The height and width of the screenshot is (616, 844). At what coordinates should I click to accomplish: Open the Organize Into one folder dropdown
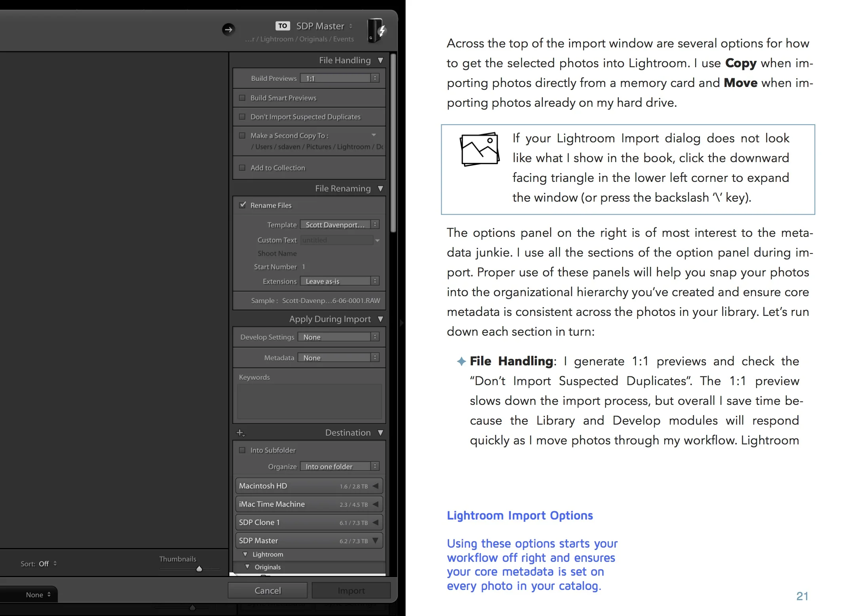[339, 467]
